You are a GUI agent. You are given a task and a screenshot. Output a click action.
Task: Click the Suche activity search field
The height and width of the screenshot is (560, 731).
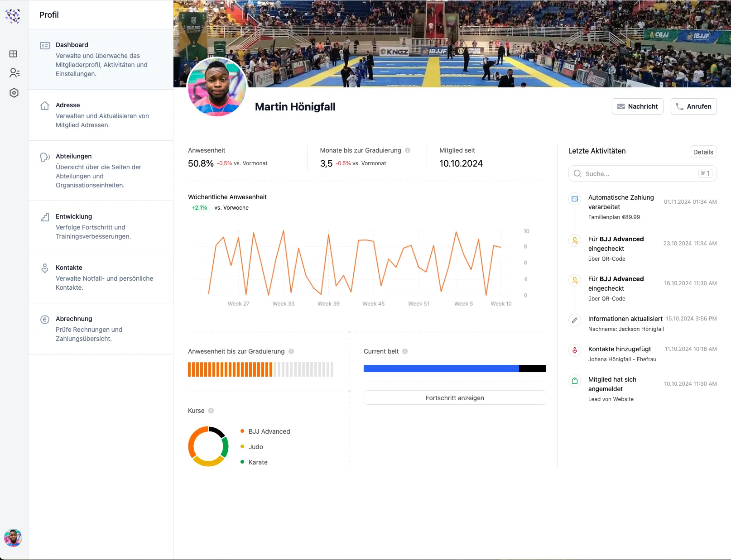click(639, 174)
